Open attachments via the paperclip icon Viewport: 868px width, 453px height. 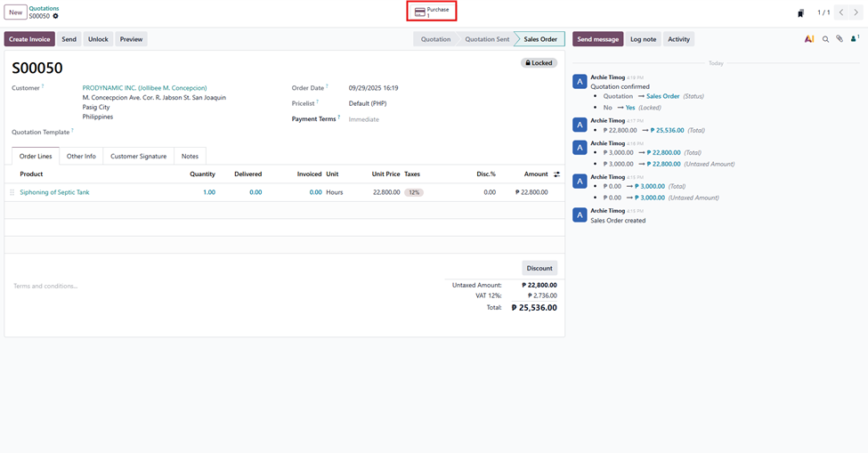pos(840,39)
